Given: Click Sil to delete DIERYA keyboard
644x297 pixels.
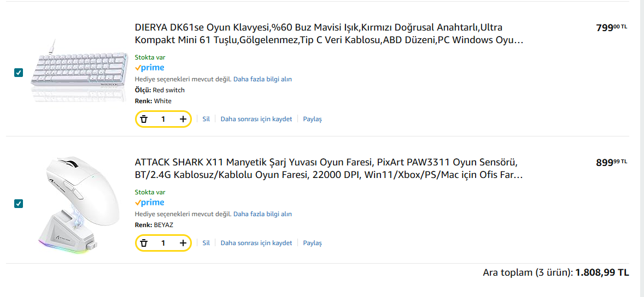Looking at the screenshot, I should 206,119.
